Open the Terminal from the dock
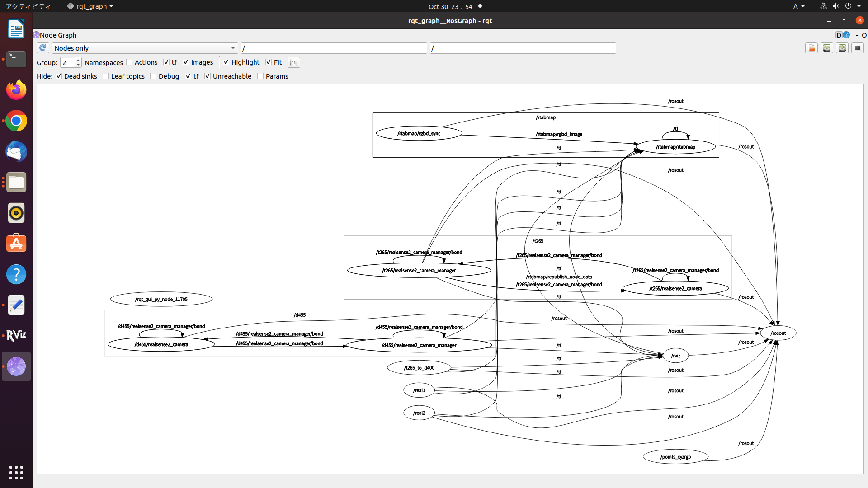The width and height of the screenshot is (868, 488). 16,59
